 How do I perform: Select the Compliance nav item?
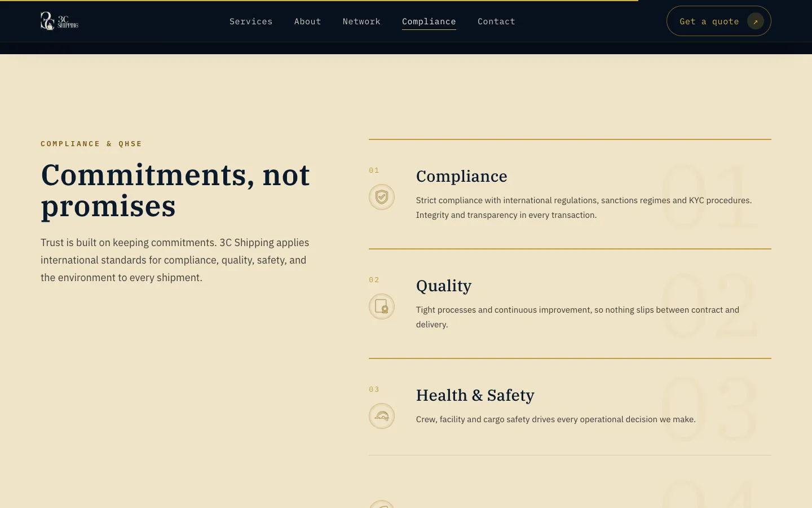429,21
